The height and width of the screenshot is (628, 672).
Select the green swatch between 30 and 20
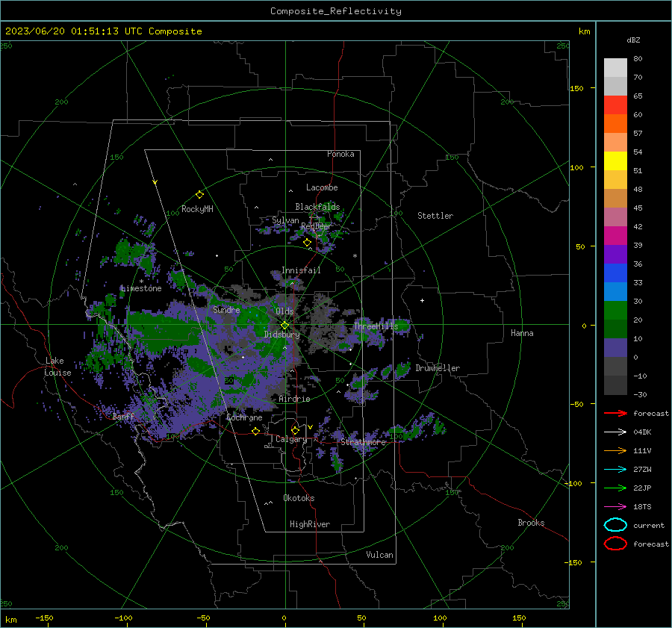pyautogui.click(x=615, y=311)
